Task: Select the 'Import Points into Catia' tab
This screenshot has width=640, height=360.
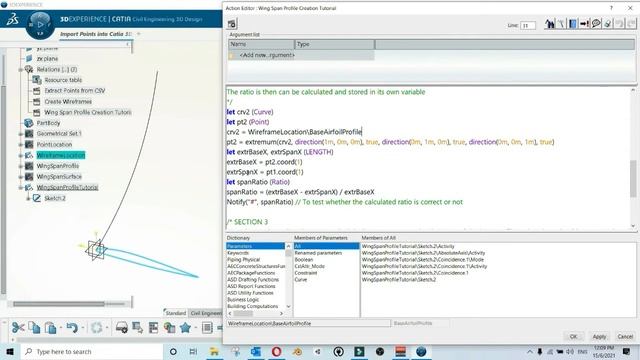Action: (x=96, y=34)
